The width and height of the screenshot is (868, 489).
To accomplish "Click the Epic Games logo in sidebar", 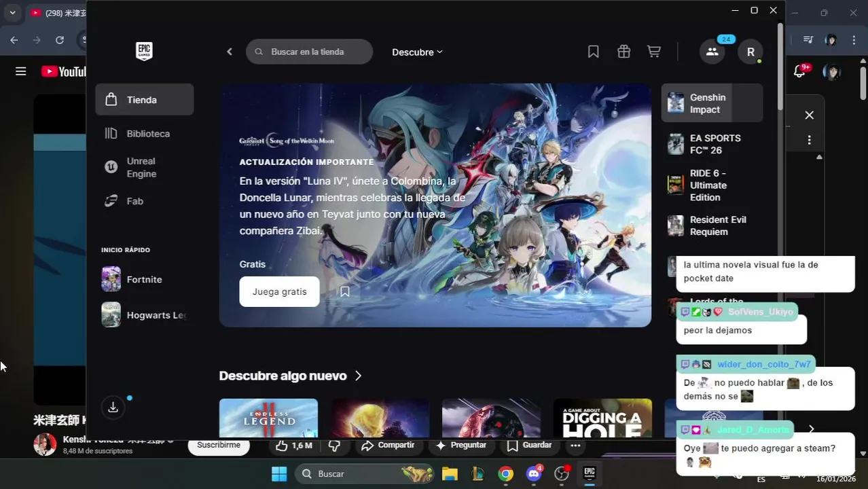I will 144,51.
